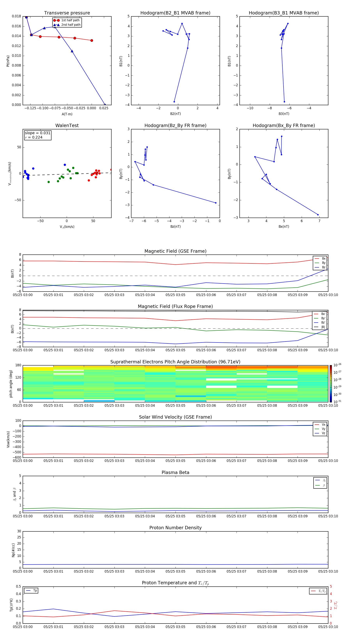
Task: Click the 'V_remaining(km/s)' y-axis label
Action: [x=10, y=173]
